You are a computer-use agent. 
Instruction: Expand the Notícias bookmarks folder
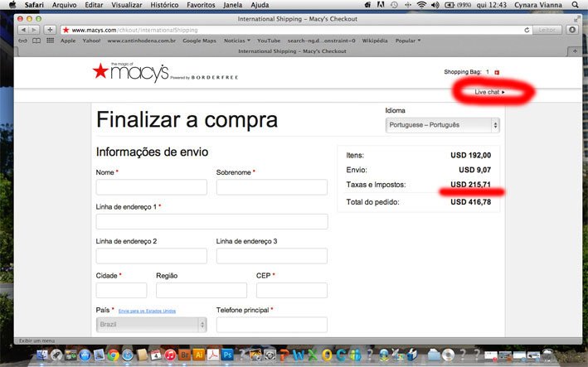pyautogui.click(x=236, y=41)
